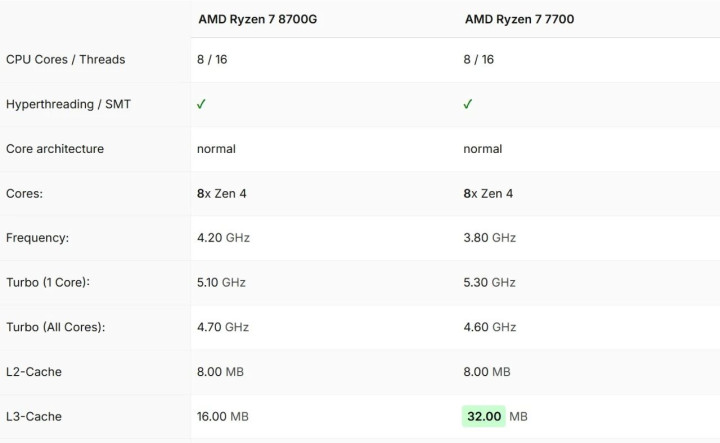720x443 pixels.
Task: Click the Cores: row label
Action: pyautogui.click(x=26, y=193)
